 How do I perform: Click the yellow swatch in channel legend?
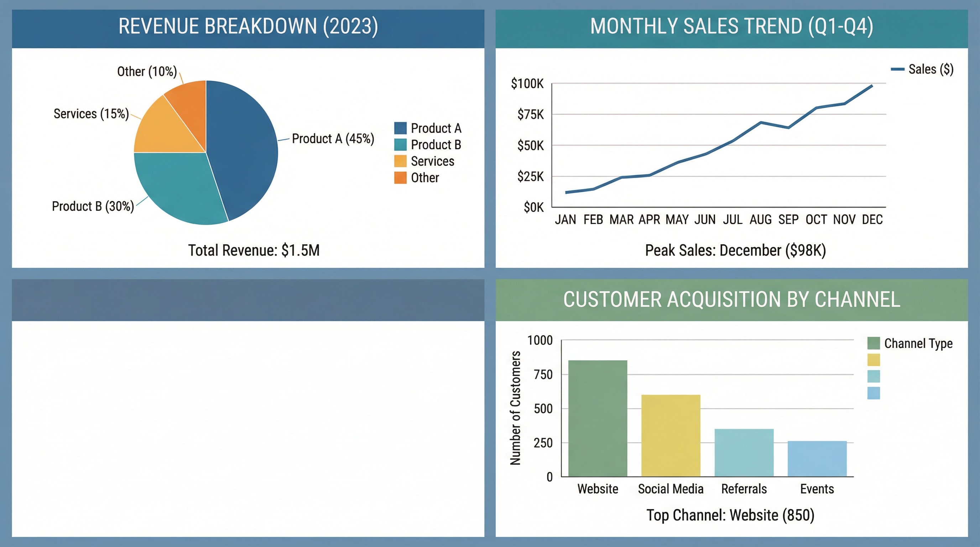click(x=874, y=360)
